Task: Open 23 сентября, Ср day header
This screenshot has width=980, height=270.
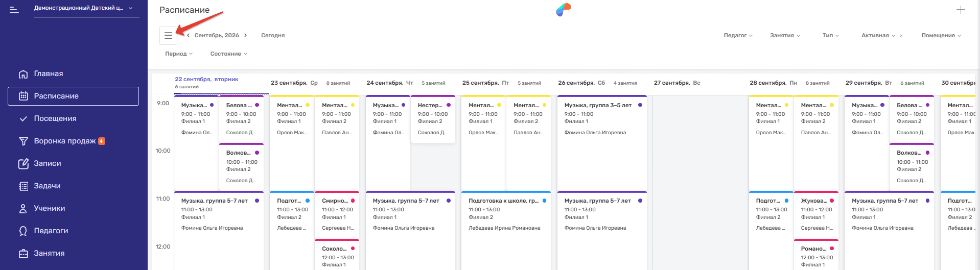Action: click(294, 83)
